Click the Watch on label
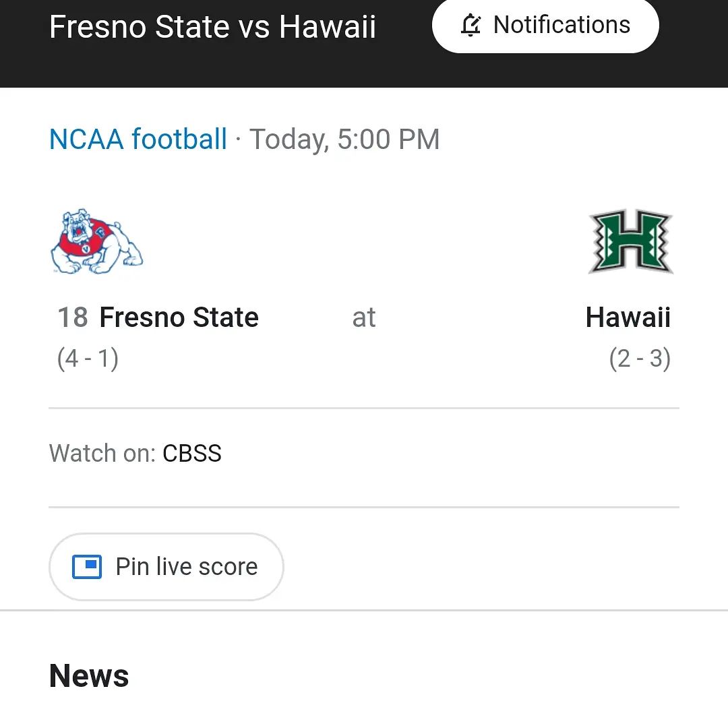The width and height of the screenshot is (728, 728). 102,453
